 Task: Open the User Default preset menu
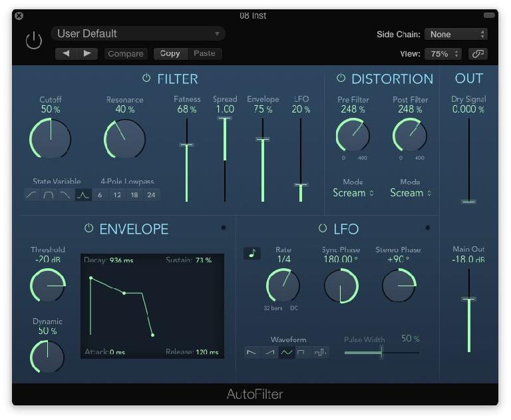pyautogui.click(x=138, y=33)
